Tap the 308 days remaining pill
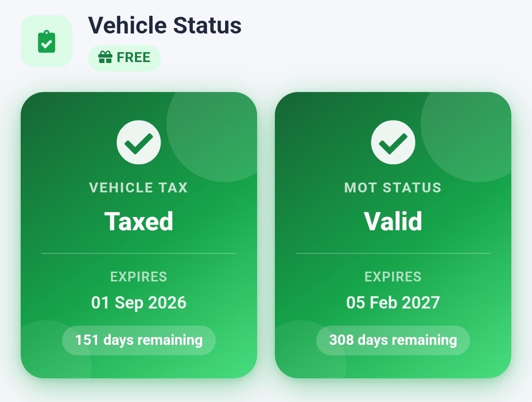532x402 pixels. click(393, 340)
